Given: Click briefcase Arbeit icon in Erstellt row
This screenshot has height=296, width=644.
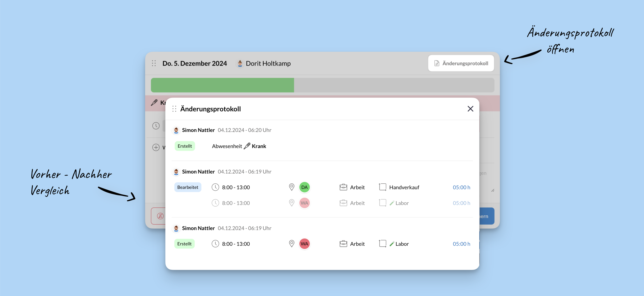Looking at the screenshot, I should 343,244.
